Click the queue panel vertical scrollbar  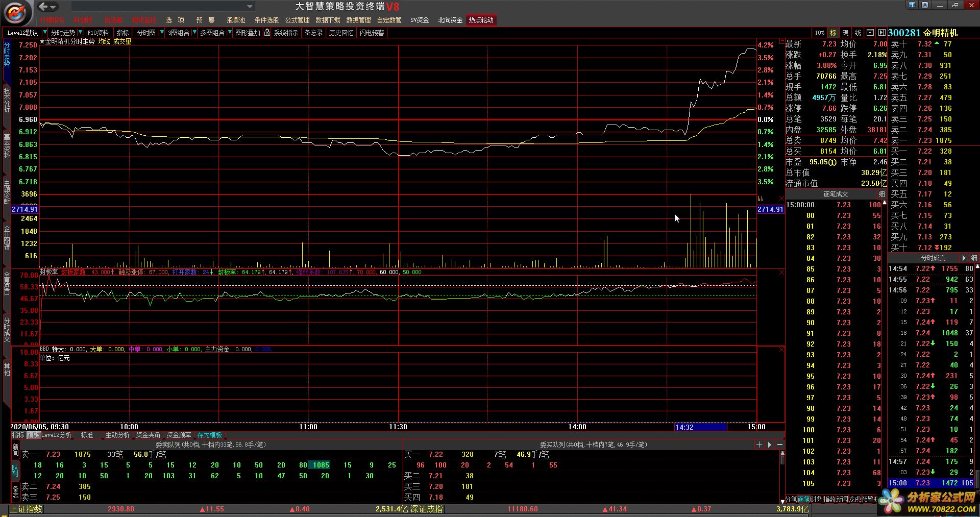[782, 477]
